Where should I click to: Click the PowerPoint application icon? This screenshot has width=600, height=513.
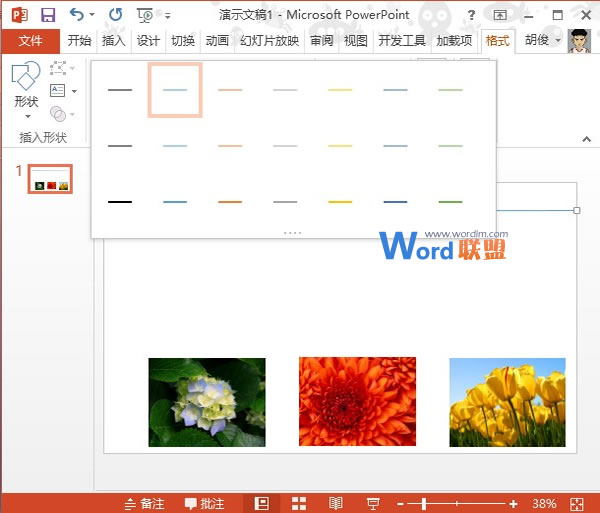pos(19,15)
